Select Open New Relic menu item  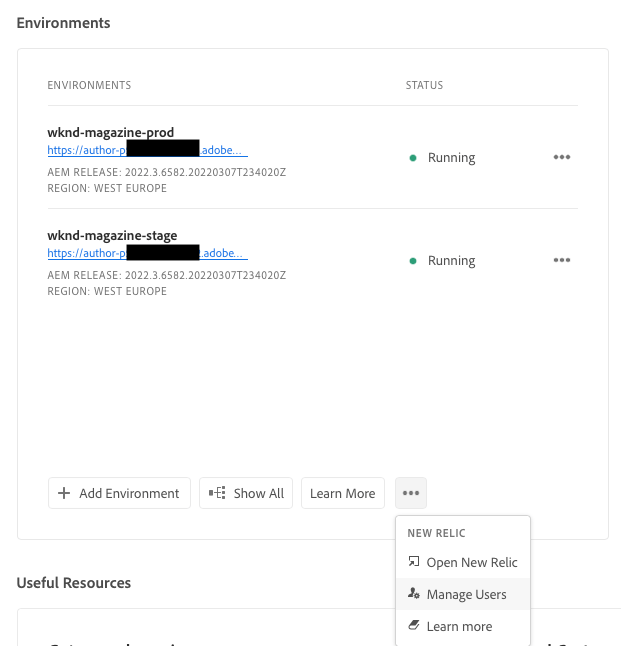pos(463,562)
